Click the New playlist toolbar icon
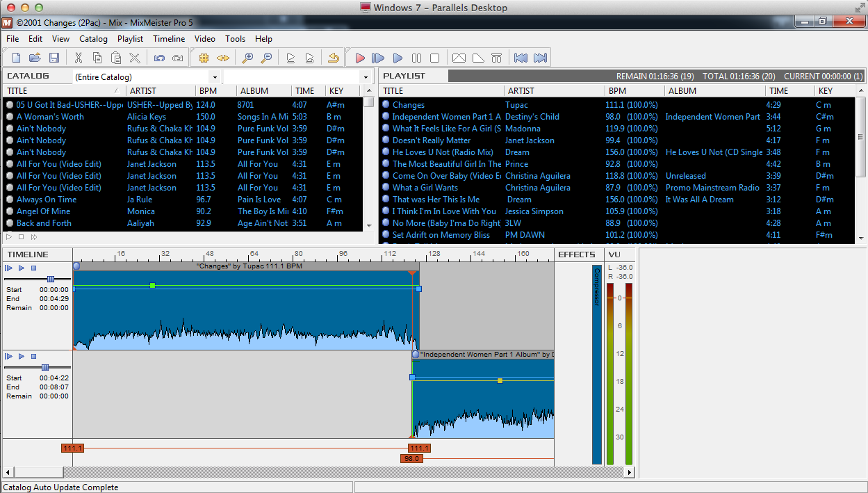 (x=17, y=58)
